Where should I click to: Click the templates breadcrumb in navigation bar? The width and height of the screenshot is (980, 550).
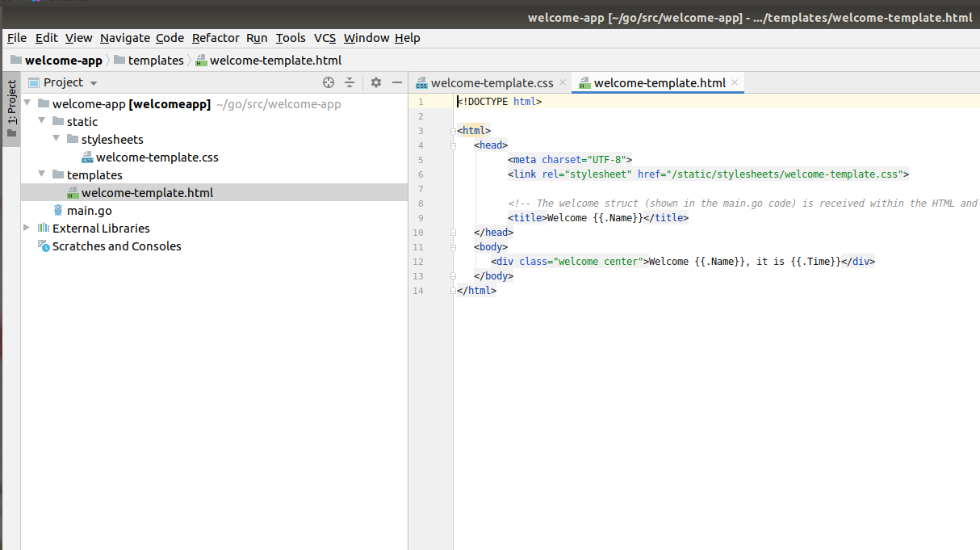point(155,61)
